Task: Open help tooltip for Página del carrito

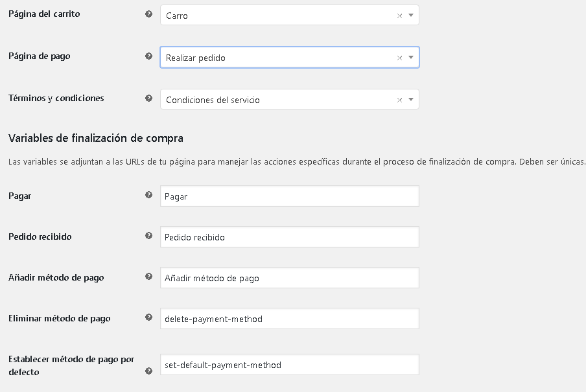Action: [x=148, y=14]
